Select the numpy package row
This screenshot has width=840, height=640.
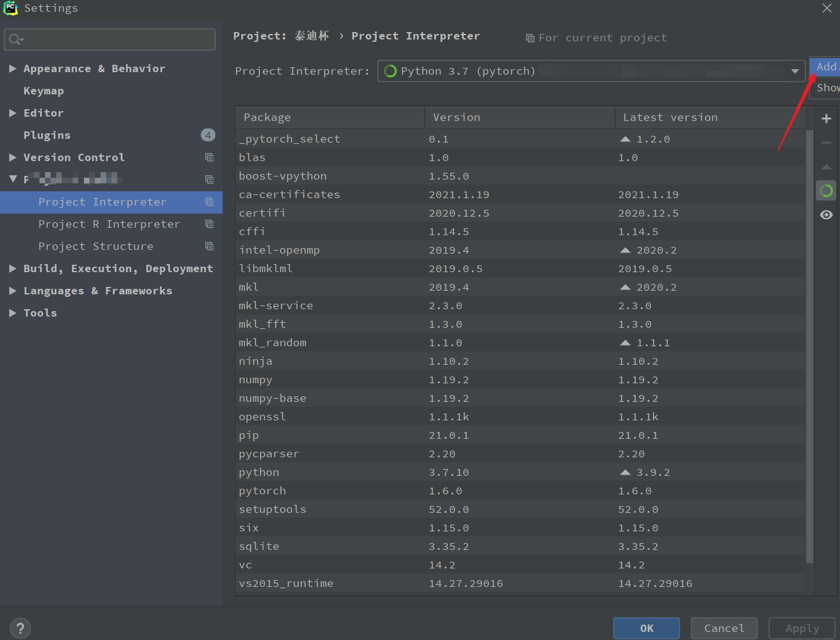tap(521, 380)
